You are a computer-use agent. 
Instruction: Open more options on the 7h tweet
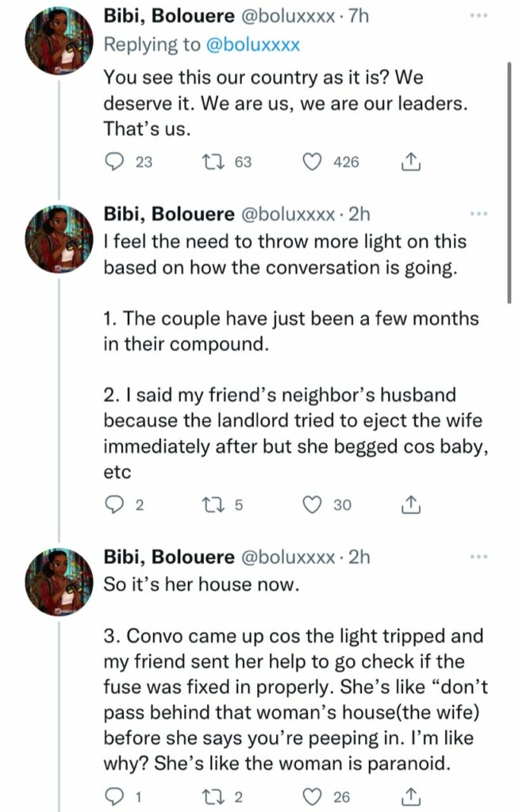tap(478, 16)
